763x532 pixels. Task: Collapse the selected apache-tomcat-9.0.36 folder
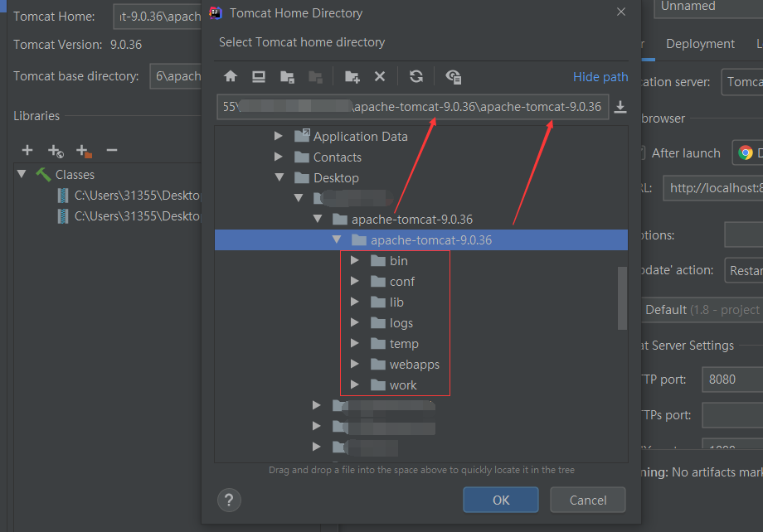(336, 239)
